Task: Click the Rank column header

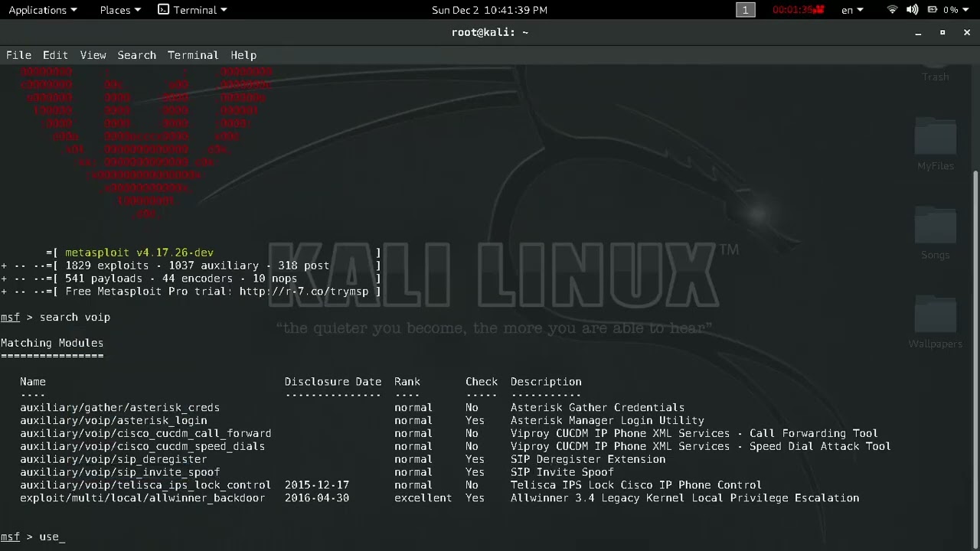Action: [x=407, y=382]
